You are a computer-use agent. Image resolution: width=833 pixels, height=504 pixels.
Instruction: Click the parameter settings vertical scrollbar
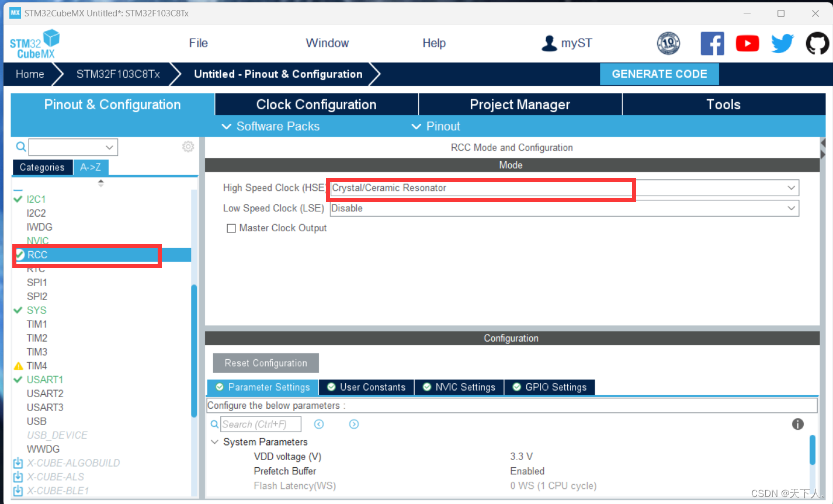813,450
